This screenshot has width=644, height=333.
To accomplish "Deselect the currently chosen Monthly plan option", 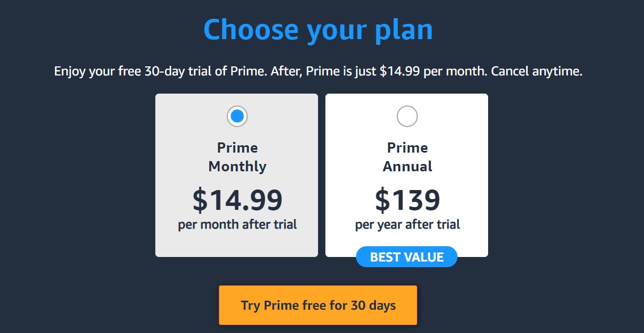I will 236,116.
